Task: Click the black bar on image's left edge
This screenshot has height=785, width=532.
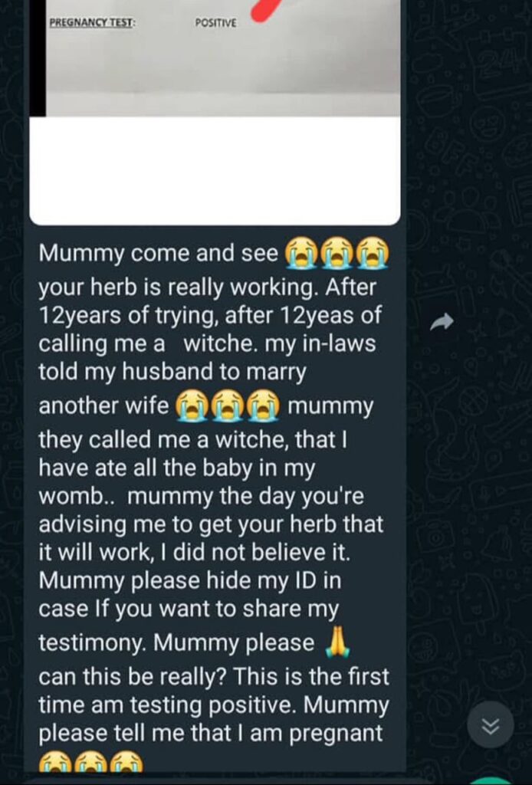Action: pos(38,57)
